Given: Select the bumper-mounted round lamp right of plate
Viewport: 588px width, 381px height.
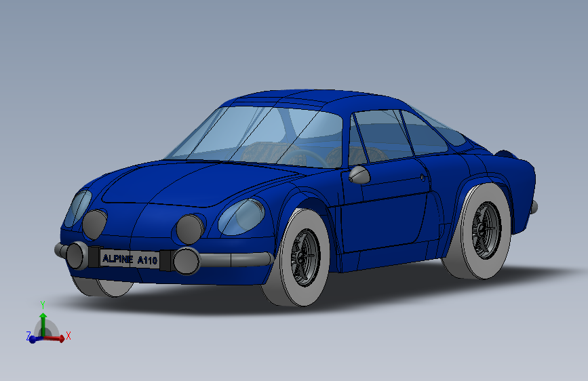Looking at the screenshot, I should [187, 261].
